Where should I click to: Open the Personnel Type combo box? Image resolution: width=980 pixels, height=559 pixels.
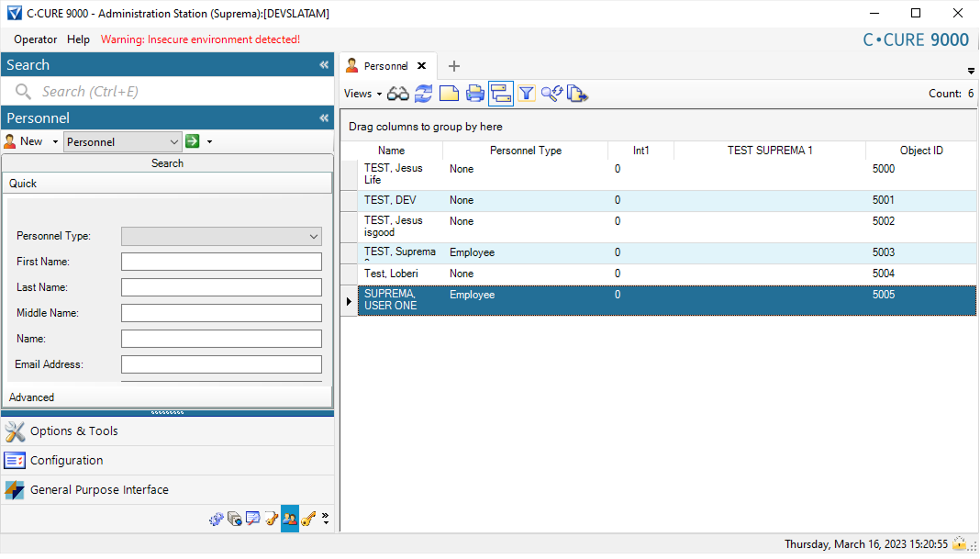point(221,236)
